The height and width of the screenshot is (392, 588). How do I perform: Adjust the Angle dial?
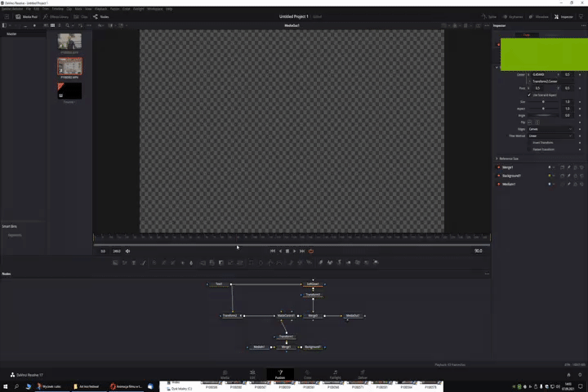[543, 115]
